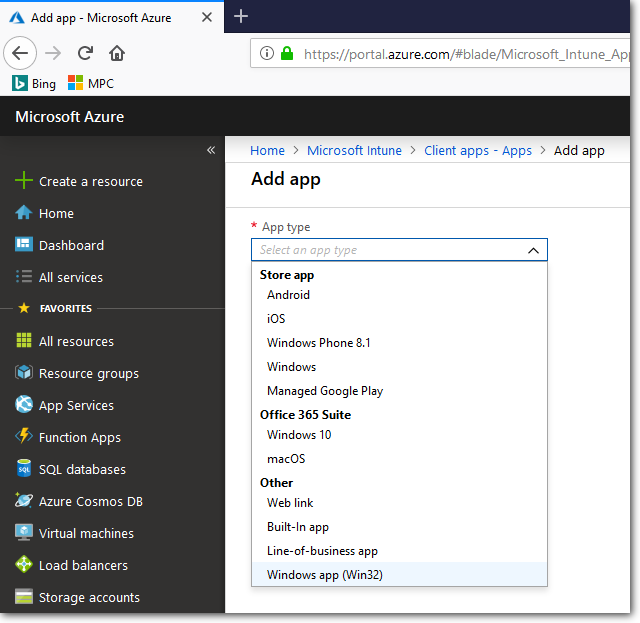
Task: Click the Resource groups cube icon
Action: (x=24, y=373)
